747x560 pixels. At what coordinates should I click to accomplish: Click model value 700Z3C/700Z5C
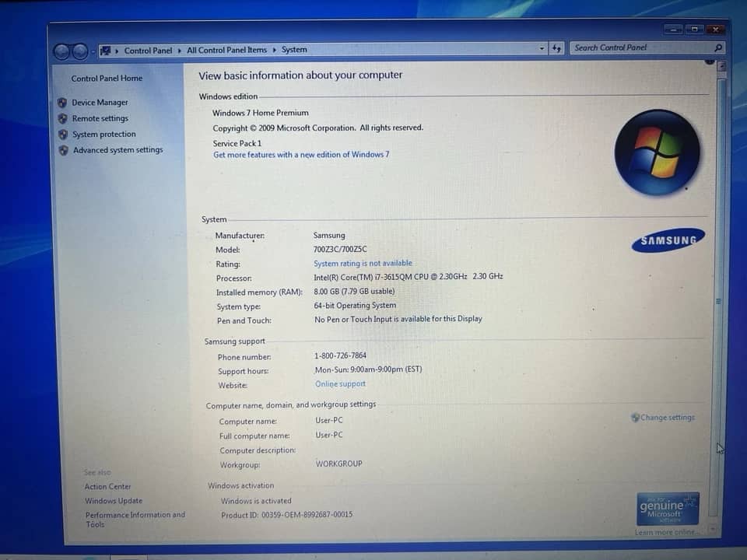pyautogui.click(x=340, y=249)
